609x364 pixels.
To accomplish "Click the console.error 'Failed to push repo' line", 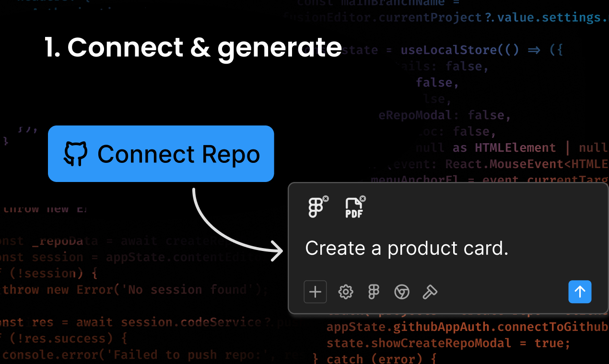I will (144, 355).
